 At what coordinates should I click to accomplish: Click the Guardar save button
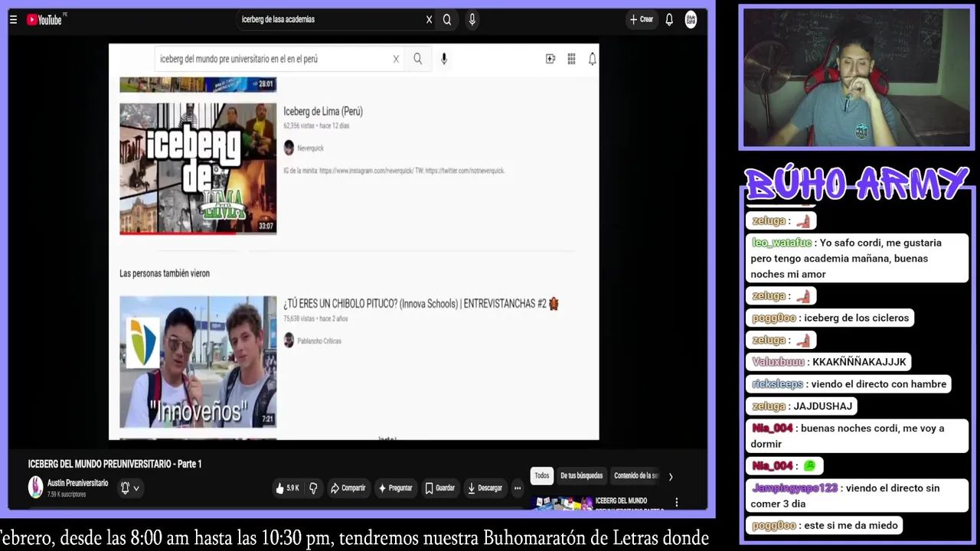[440, 487]
